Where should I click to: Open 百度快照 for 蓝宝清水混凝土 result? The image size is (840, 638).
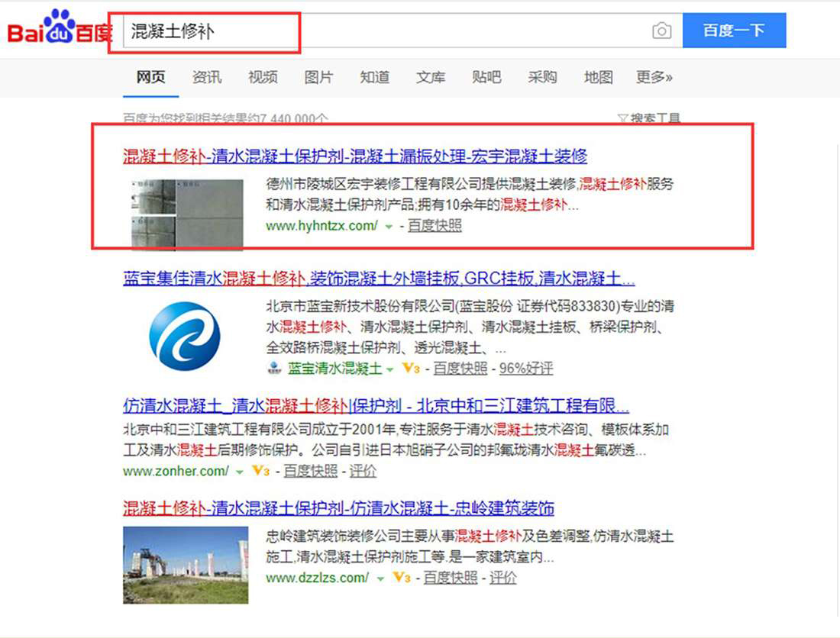point(460,369)
